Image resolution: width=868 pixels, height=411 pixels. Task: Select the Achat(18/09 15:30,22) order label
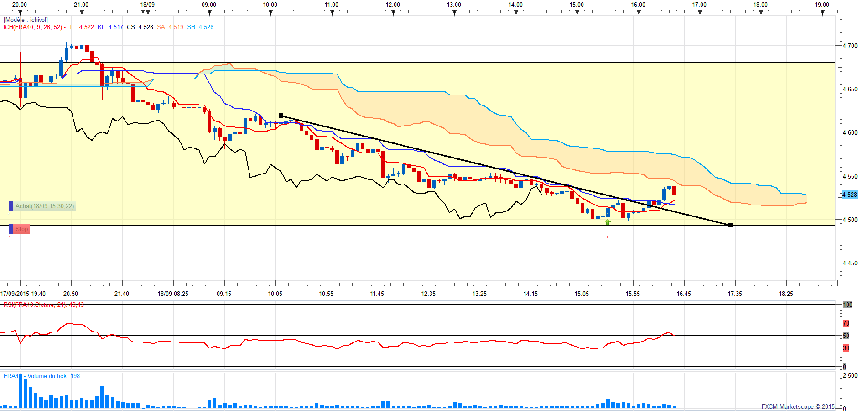tap(44, 206)
